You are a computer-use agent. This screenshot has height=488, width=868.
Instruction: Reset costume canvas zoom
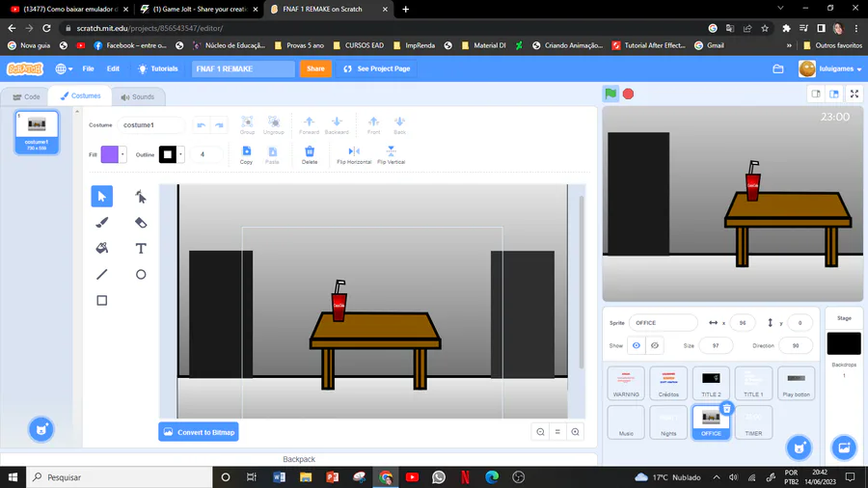(557, 432)
